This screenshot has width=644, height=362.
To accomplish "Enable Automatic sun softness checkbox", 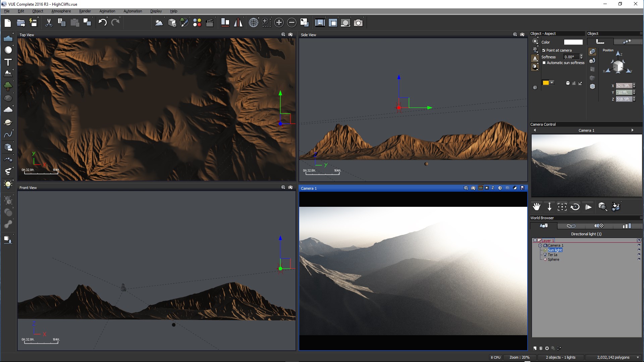I will pos(544,63).
